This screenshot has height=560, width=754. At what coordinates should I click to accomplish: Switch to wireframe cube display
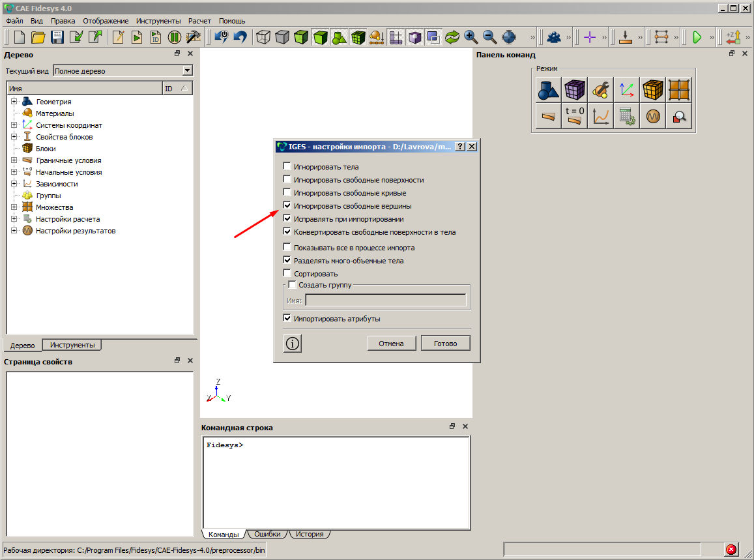click(263, 37)
